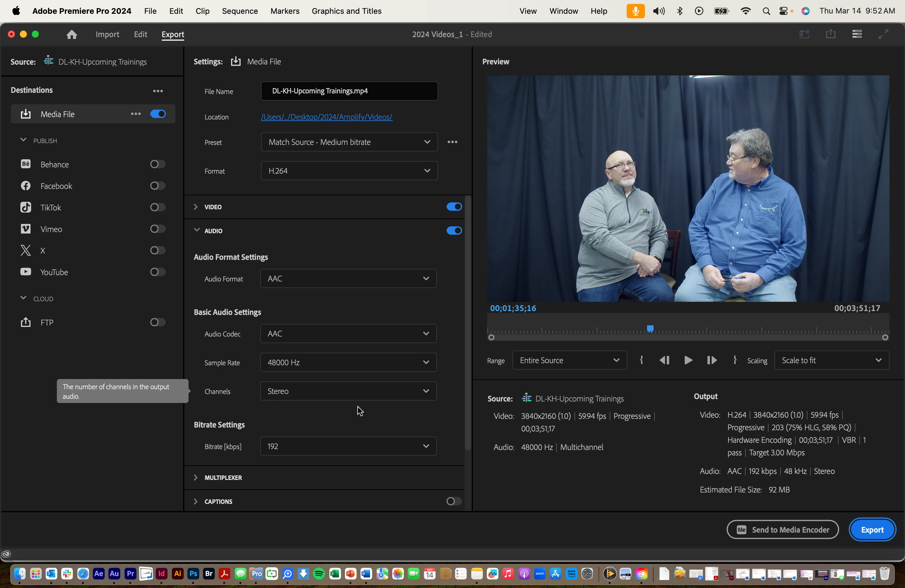Click the set in point bracket icon
905x588 pixels.
pyautogui.click(x=641, y=360)
